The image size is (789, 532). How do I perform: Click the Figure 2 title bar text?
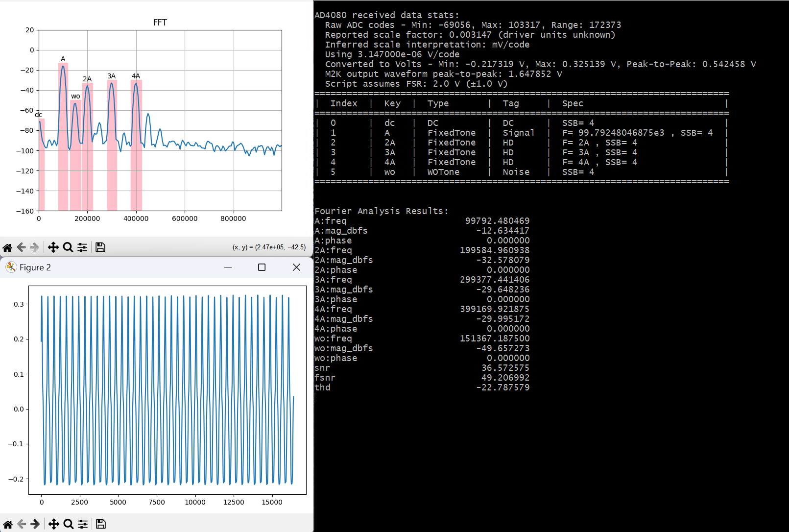(x=35, y=267)
